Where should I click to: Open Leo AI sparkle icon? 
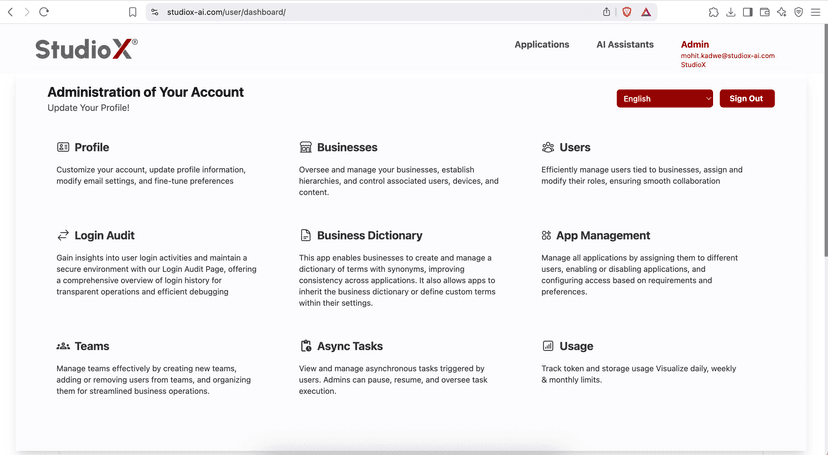coord(782,12)
